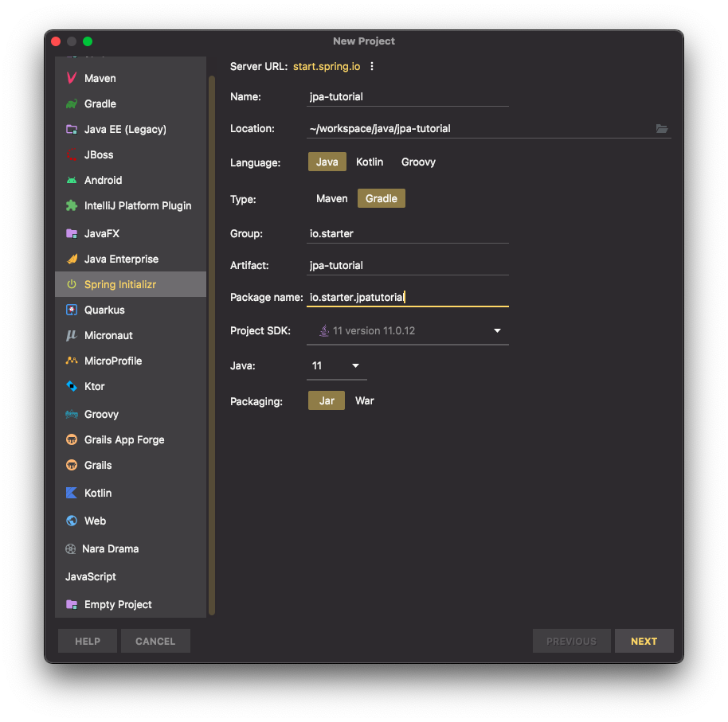Click the Quarkus icon in sidebar
Image resolution: width=728 pixels, height=722 pixels.
point(72,310)
